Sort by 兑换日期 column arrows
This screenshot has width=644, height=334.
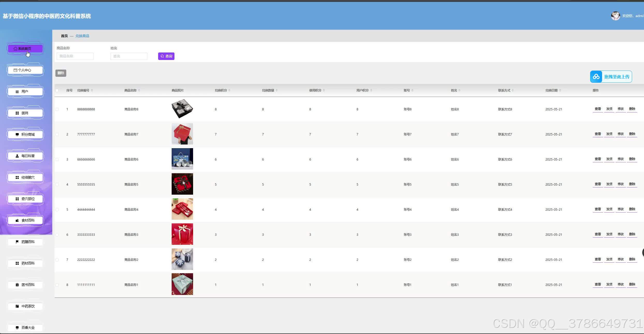click(560, 90)
